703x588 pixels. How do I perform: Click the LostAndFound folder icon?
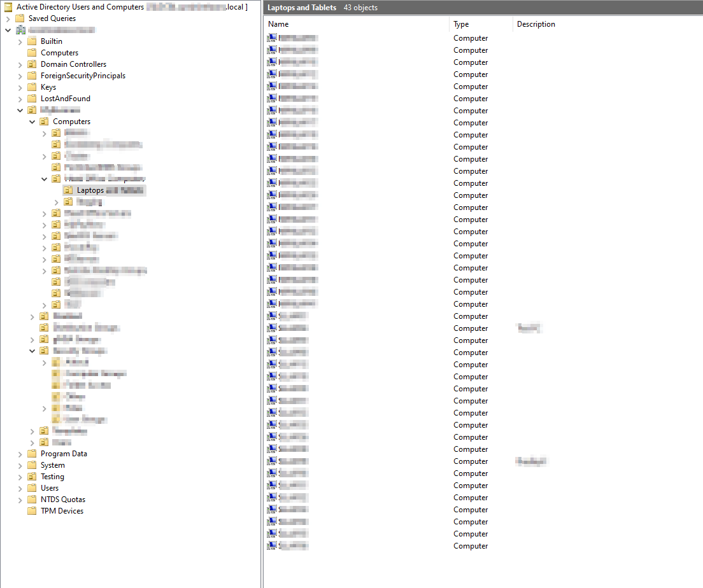pyautogui.click(x=32, y=99)
